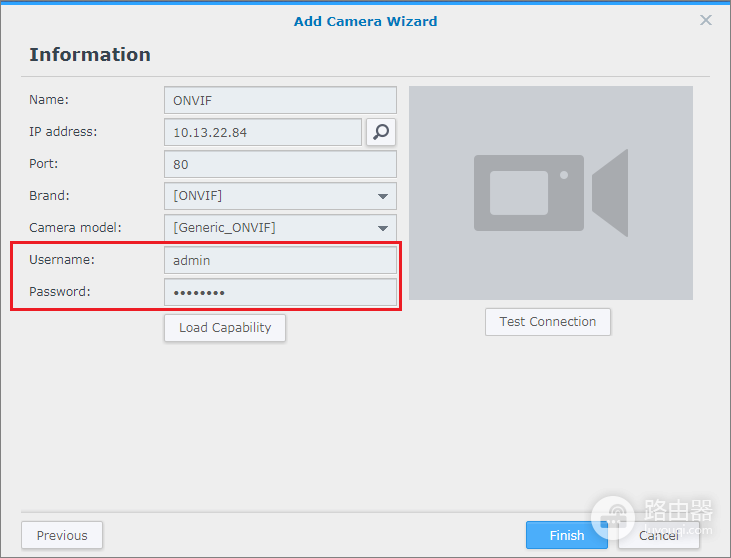Image resolution: width=731 pixels, height=558 pixels.
Task: Focus the Password input field
Action: 280,292
